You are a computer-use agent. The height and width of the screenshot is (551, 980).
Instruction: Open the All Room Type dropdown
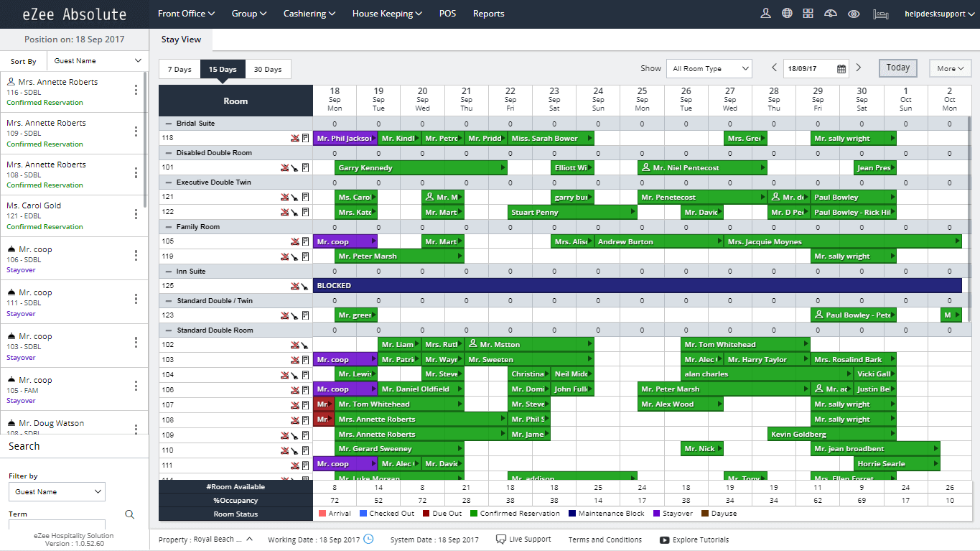[x=709, y=68]
